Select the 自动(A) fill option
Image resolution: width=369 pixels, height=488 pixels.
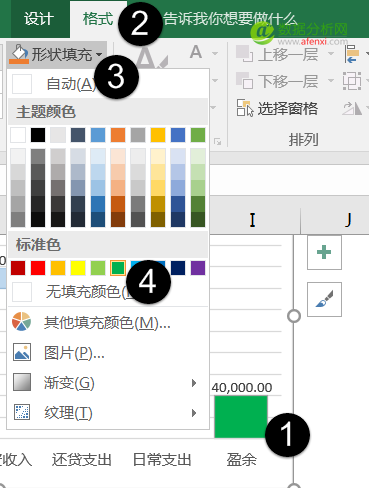coord(108,84)
